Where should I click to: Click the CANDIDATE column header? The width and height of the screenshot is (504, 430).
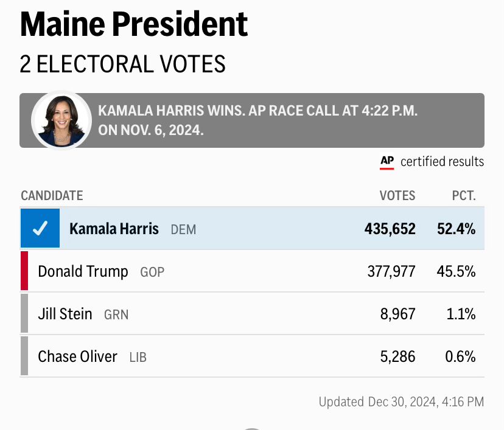52,196
